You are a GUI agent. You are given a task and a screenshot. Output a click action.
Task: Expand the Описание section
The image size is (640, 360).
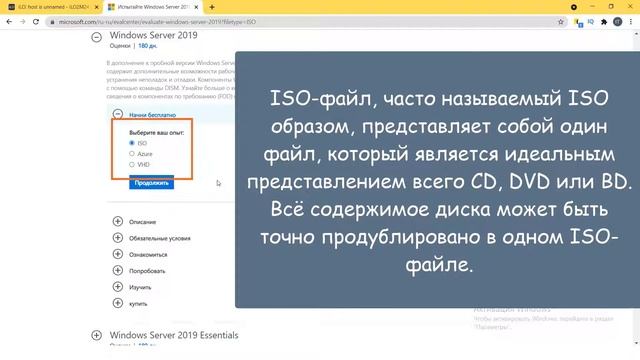[x=118, y=221]
